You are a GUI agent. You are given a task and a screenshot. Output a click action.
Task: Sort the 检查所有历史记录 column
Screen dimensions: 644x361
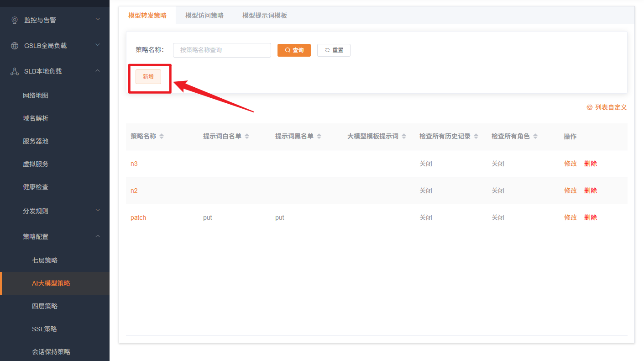click(476, 136)
